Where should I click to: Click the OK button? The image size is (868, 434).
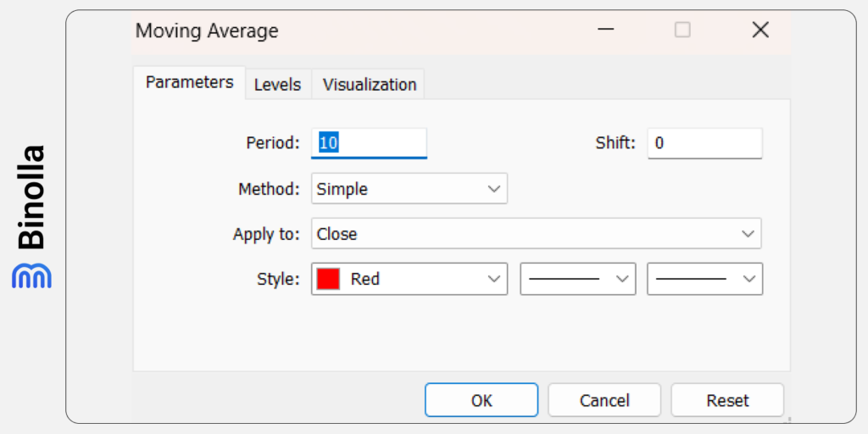[x=481, y=400]
